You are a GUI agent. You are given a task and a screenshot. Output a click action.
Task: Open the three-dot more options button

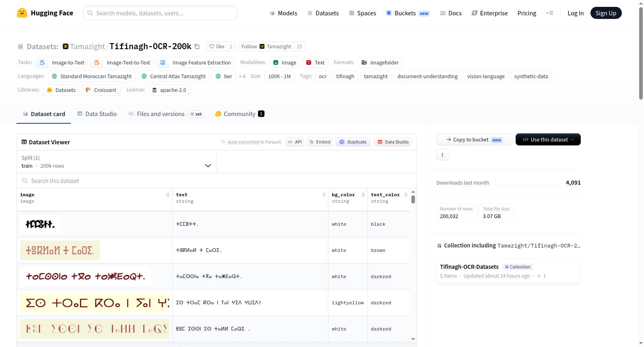[x=442, y=155]
